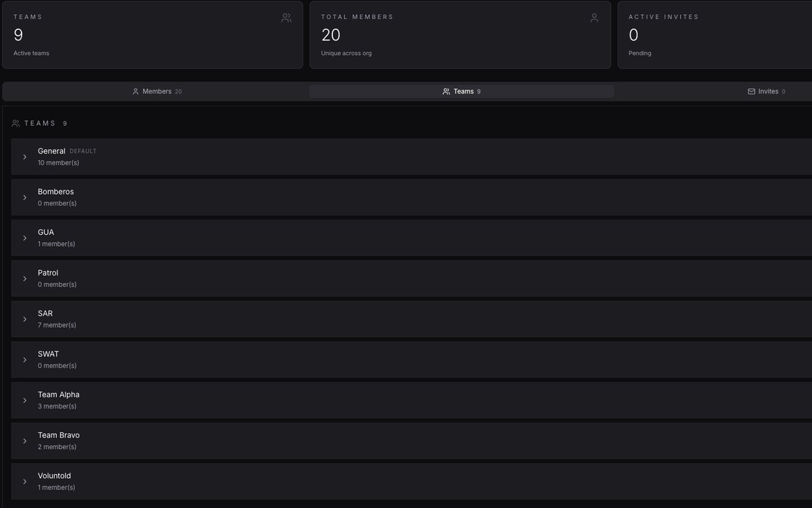Viewport: 812px width, 508px height.
Task: Click the General team name
Action: click(51, 151)
